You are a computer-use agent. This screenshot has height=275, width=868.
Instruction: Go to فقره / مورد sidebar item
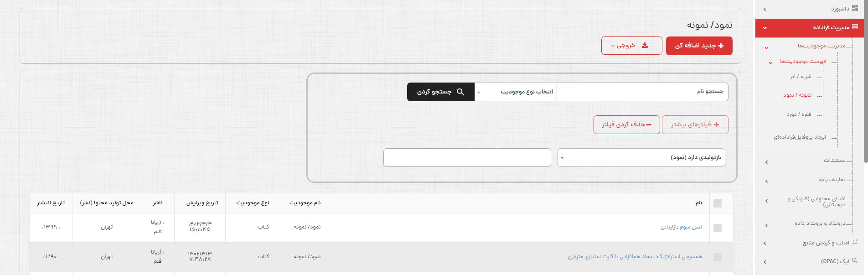799,114
